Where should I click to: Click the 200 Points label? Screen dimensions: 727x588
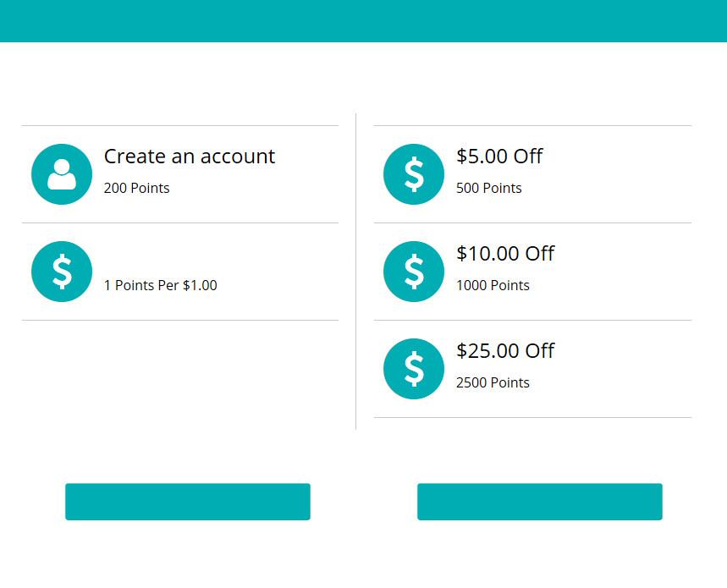(x=137, y=188)
